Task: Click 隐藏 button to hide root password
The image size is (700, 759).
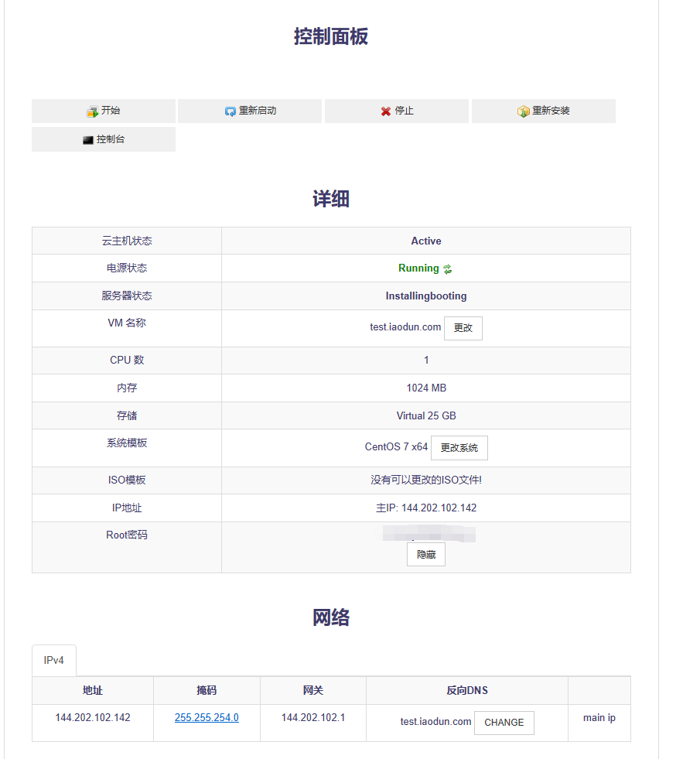Action: 425,555
